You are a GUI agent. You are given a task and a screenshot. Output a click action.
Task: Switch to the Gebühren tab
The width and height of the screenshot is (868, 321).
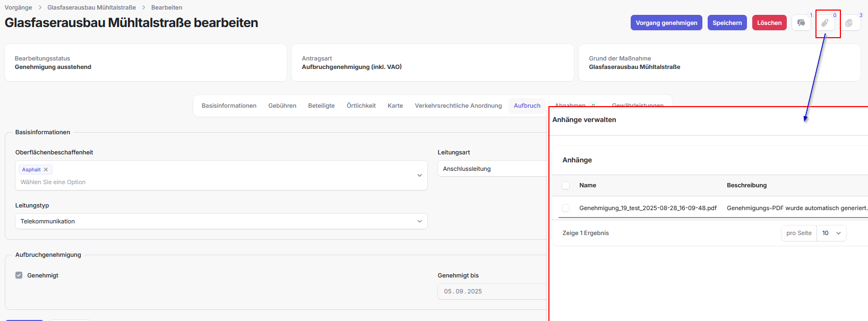coord(282,106)
